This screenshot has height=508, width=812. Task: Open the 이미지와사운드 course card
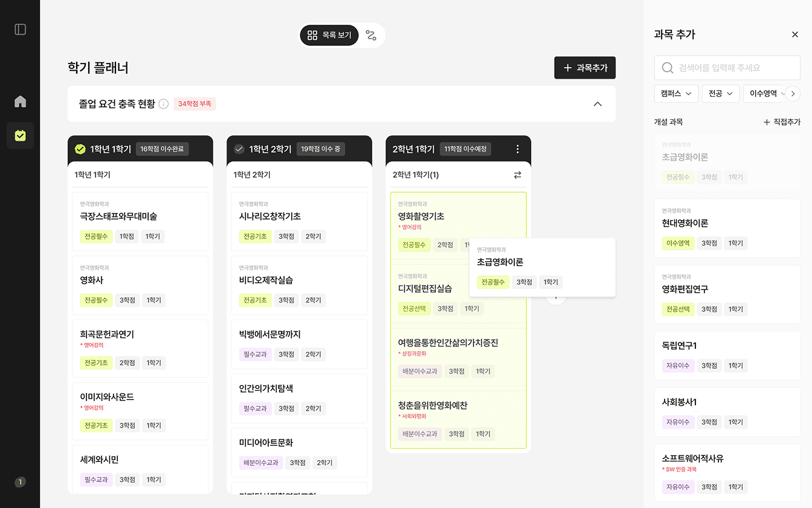click(x=140, y=411)
